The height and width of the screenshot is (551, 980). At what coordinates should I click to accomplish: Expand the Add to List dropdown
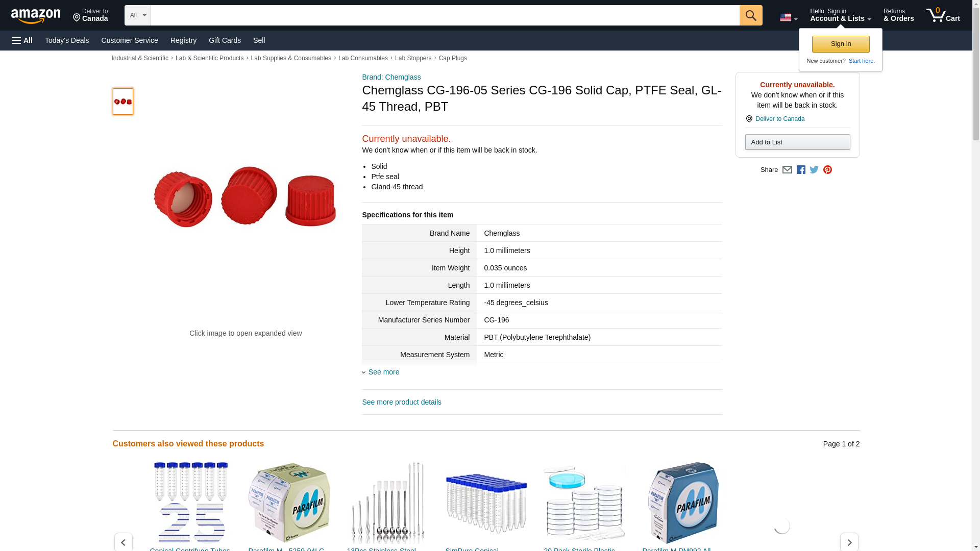(x=797, y=142)
